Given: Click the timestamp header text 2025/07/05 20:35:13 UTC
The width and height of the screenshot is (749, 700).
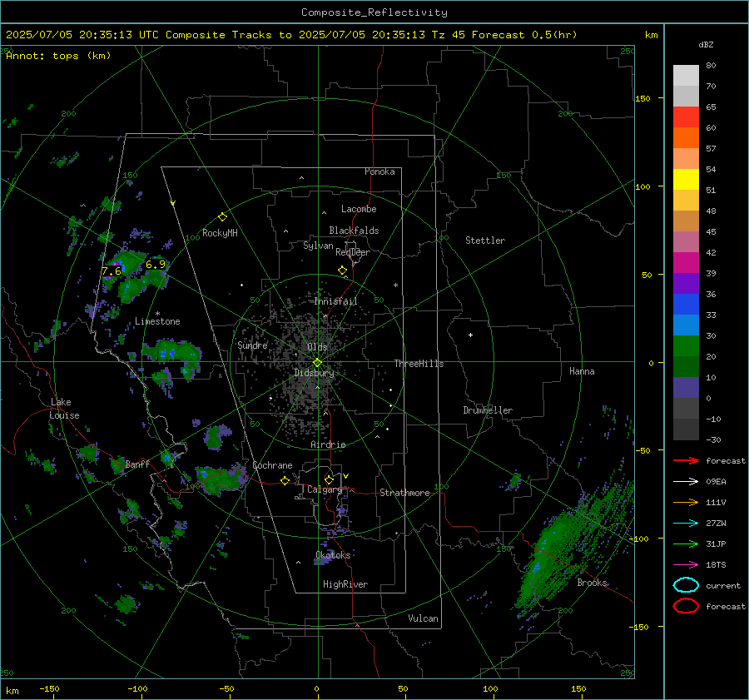Looking at the screenshot, I should pyautogui.click(x=82, y=35).
